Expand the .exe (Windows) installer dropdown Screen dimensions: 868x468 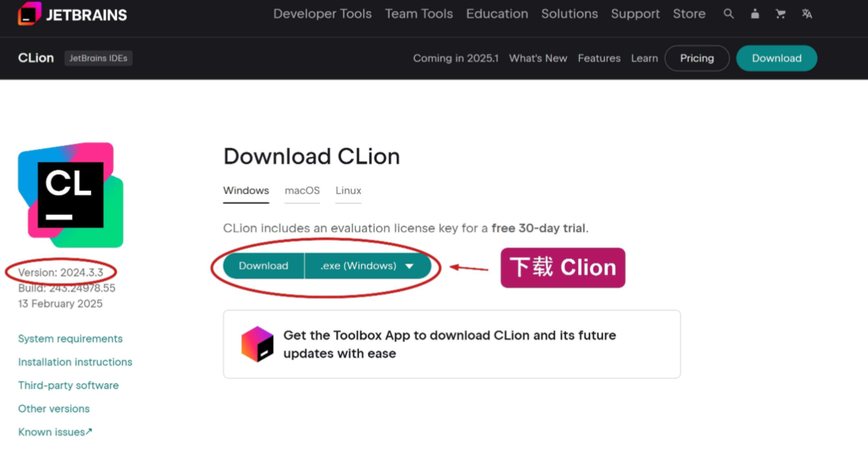368,266
